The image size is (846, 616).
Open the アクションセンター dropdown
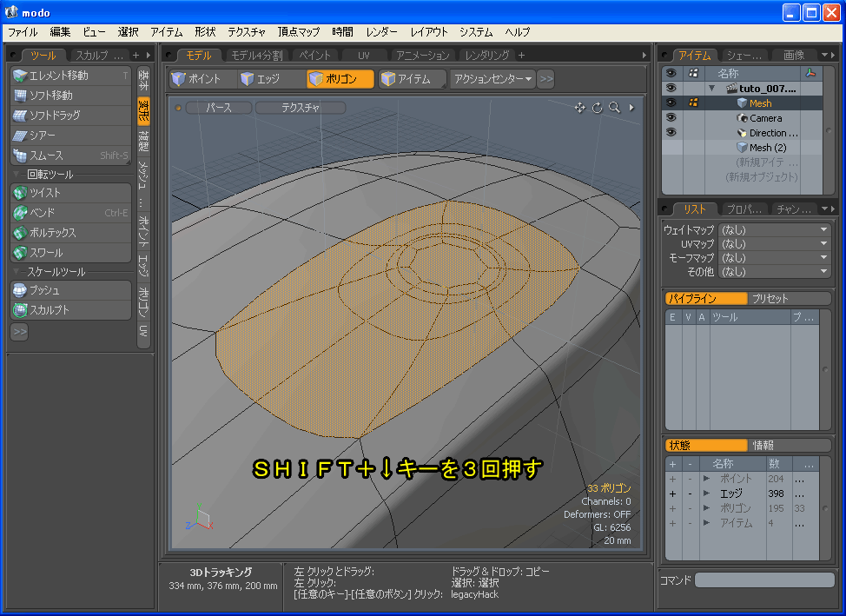tap(492, 79)
